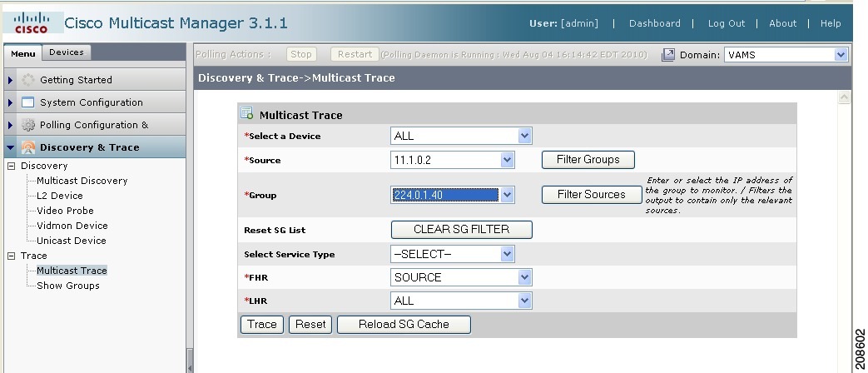
Task: Open Multicast Discovery in the tree
Action: 82,181
